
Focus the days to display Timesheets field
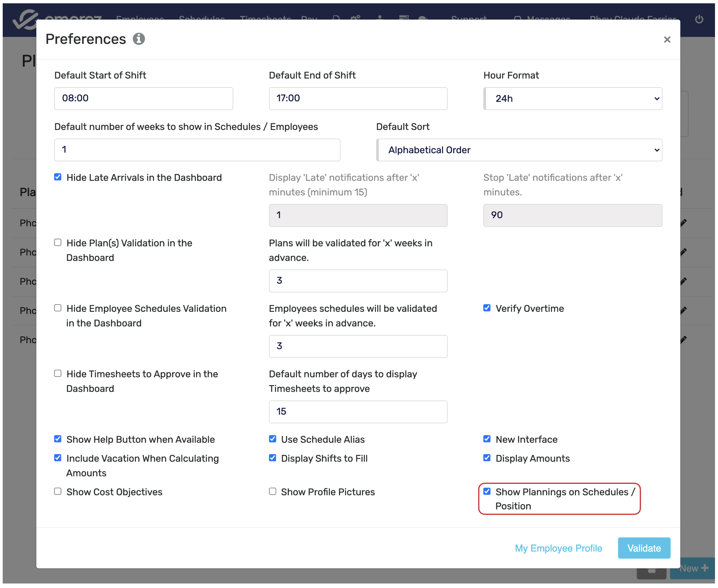point(358,412)
